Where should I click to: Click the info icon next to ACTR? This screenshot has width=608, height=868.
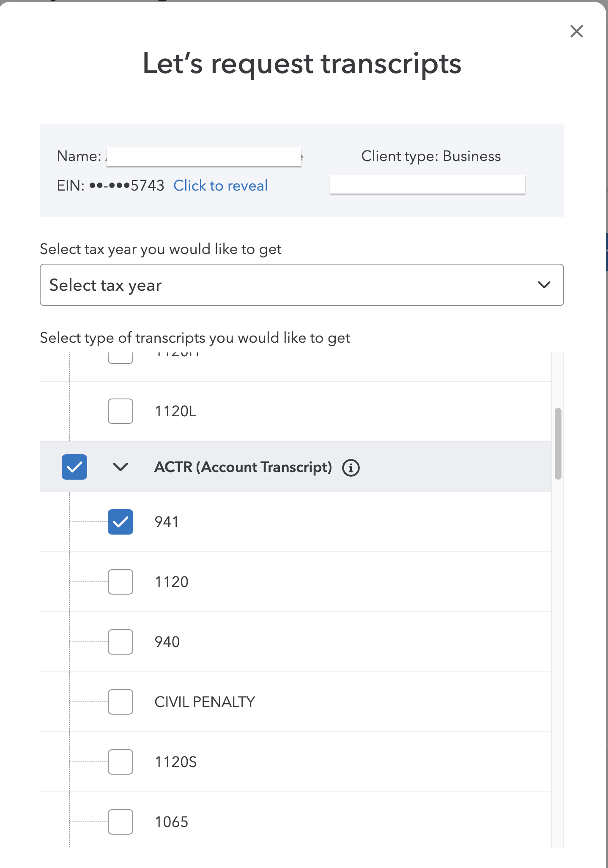351,468
